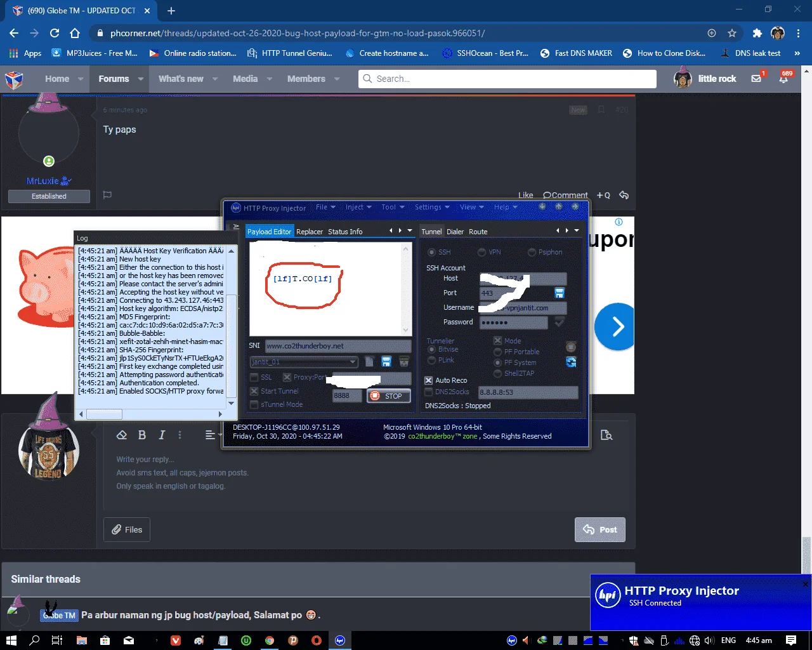This screenshot has height=650, width=812.
Task: Enable the DNS2Socks checkbox
Action: point(428,392)
